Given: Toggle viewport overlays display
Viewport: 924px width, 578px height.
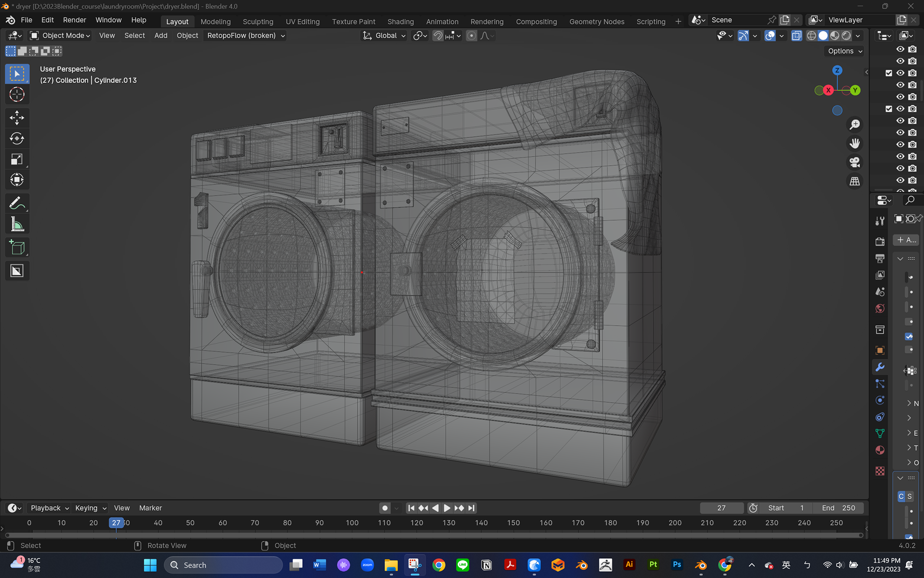Looking at the screenshot, I should pos(770,36).
